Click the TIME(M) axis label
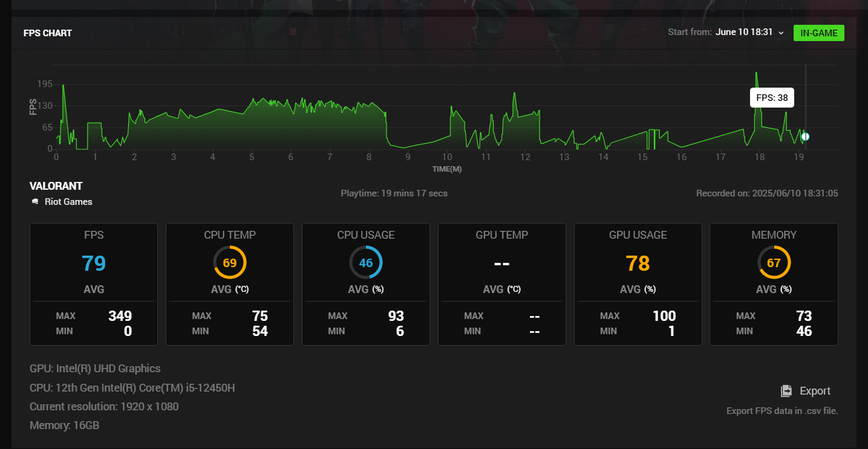The width and height of the screenshot is (868, 449). [447, 169]
